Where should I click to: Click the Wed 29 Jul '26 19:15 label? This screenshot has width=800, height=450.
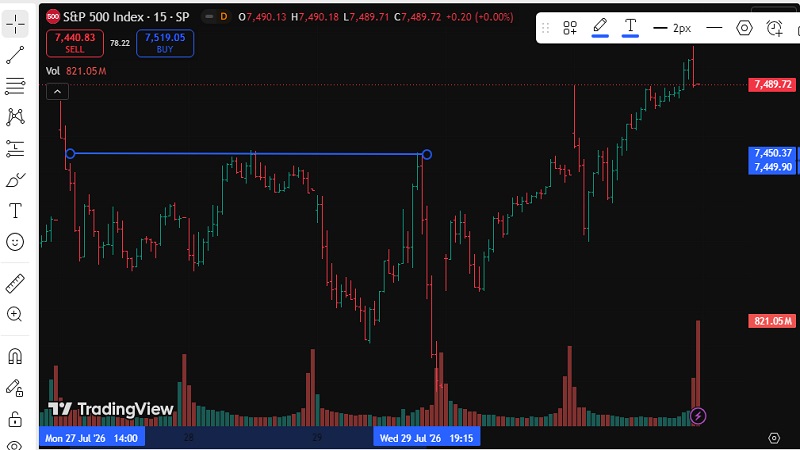pyautogui.click(x=427, y=438)
